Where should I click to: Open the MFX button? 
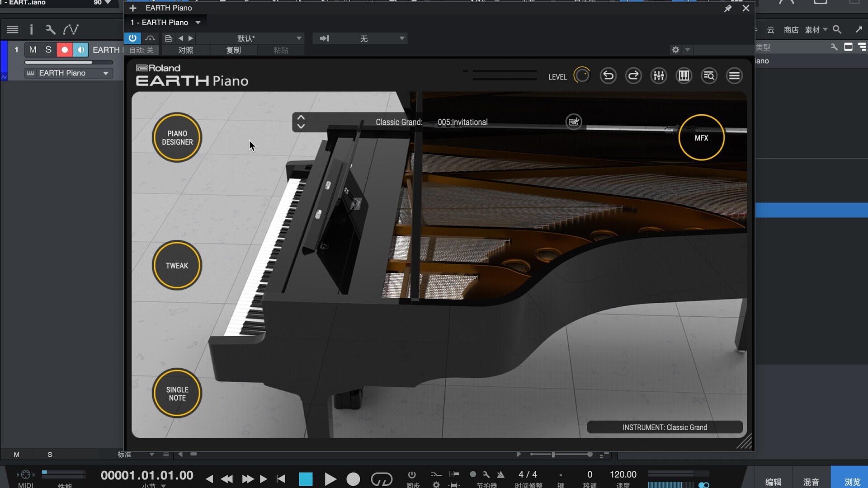[702, 138]
